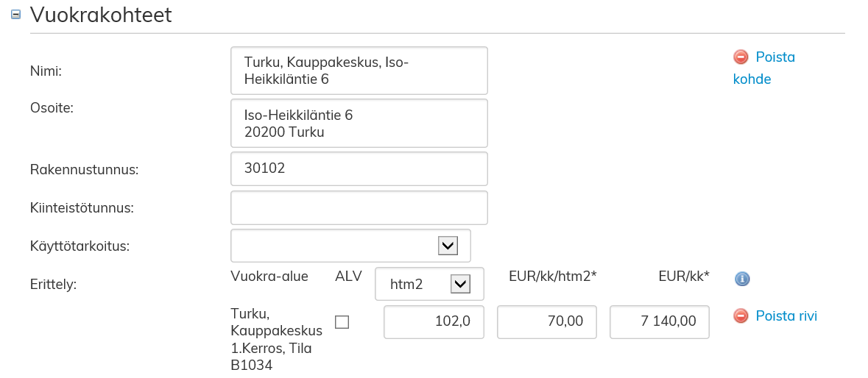The height and width of the screenshot is (378, 868).
Task: Select the Rakennustunnus field containing 30102
Action: coord(359,168)
